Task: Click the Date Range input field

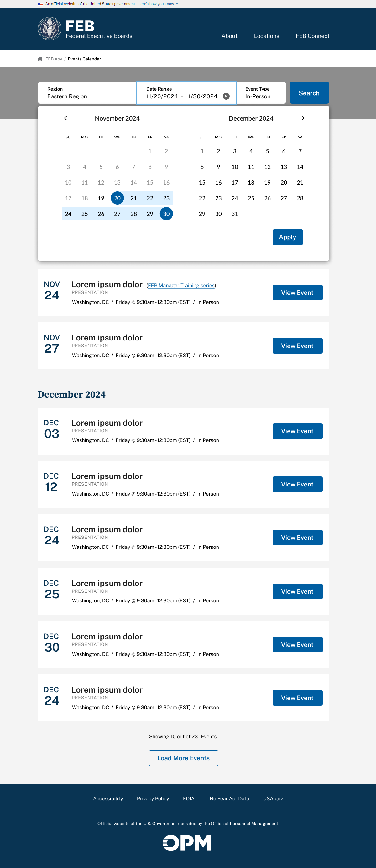Action: tap(186, 93)
